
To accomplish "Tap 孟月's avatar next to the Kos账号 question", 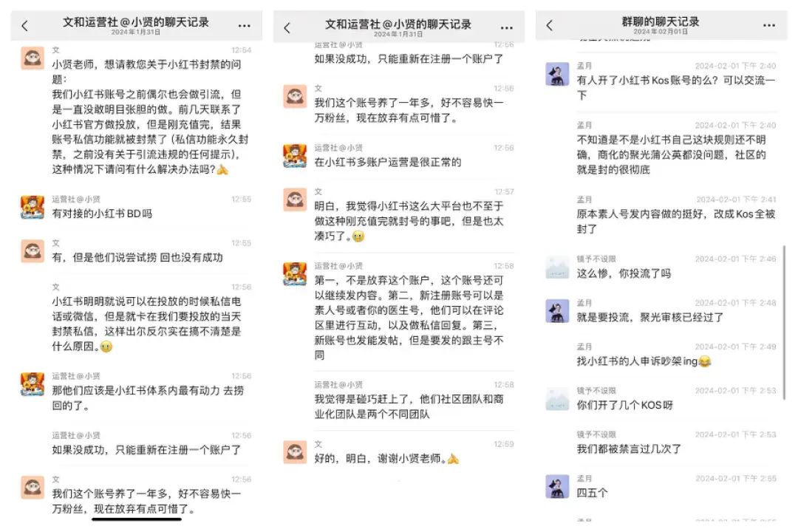I will point(557,75).
